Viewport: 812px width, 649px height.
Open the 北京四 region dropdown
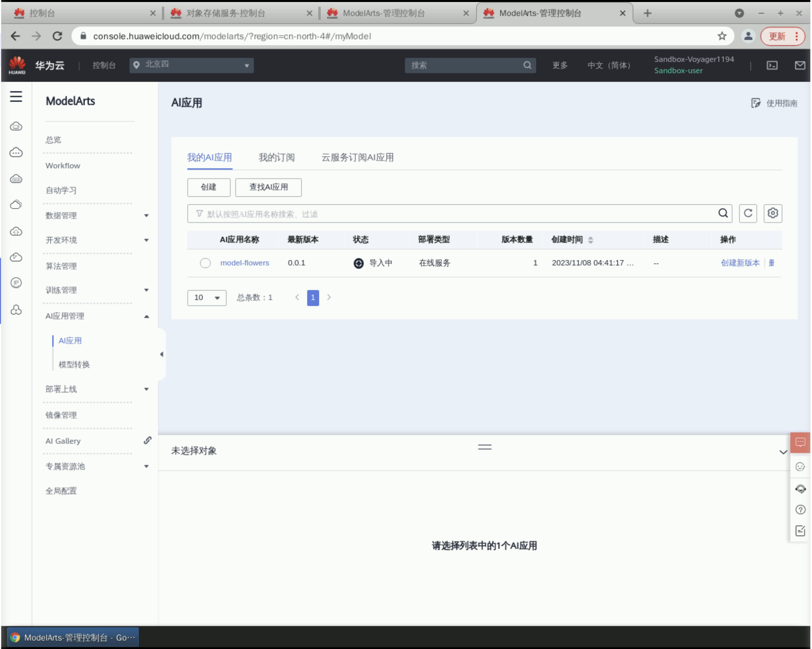[x=191, y=66]
